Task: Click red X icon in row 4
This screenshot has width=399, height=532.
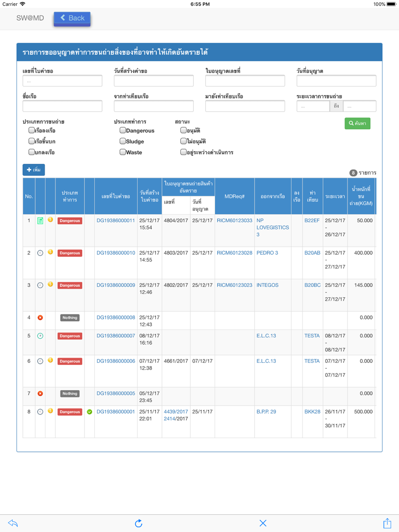Action: pyautogui.click(x=40, y=318)
